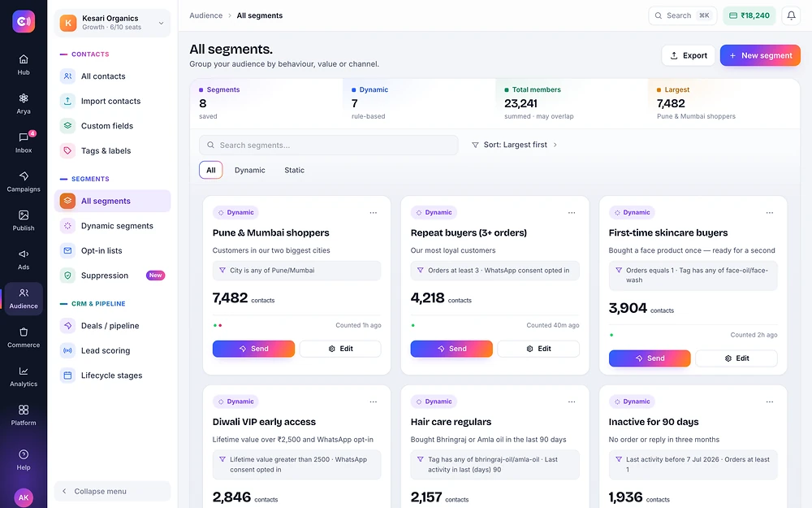
Task: Send to First-time skincare buyers segment
Action: 650,358
